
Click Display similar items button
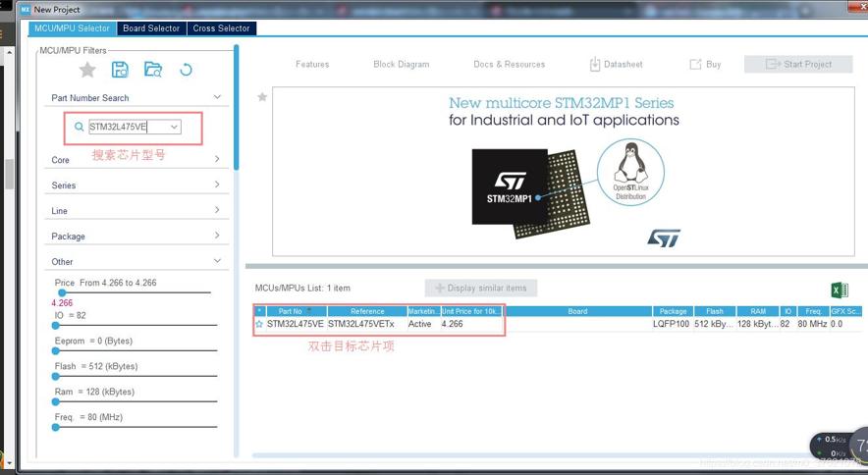point(480,288)
